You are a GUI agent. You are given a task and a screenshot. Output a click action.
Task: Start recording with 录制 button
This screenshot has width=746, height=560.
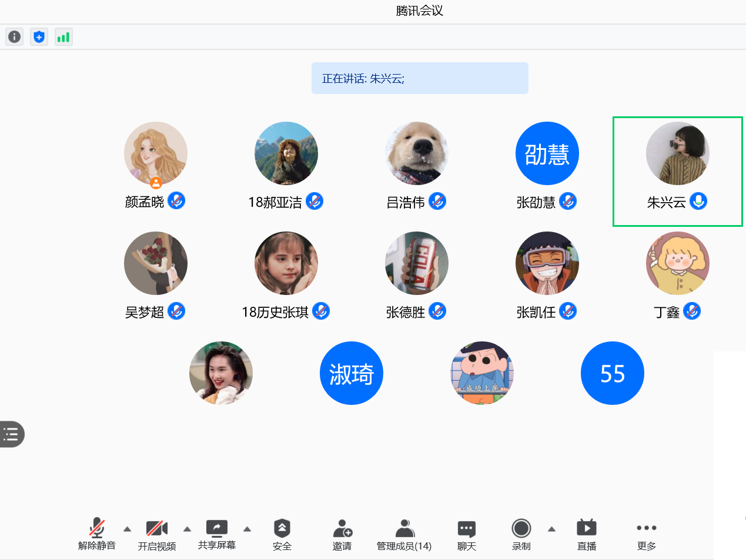(x=521, y=534)
